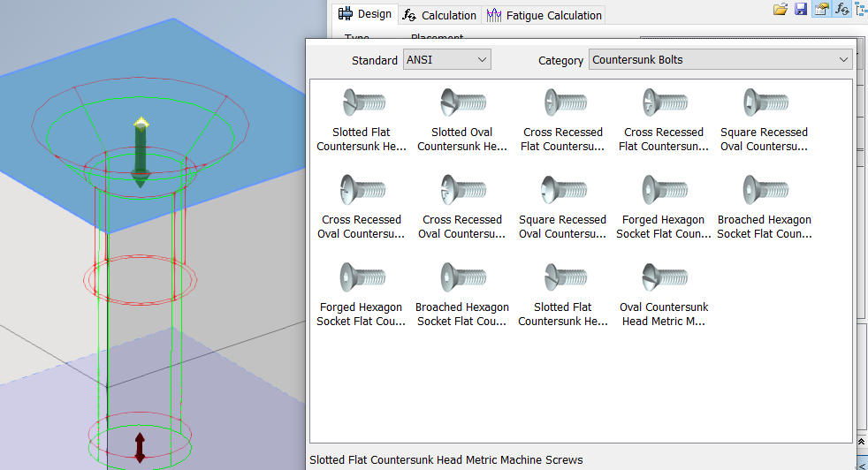This screenshot has width=868, height=470.
Task: Select Cross Recessed Flat Countersun... above Forged Hexagon
Action: coord(664,119)
